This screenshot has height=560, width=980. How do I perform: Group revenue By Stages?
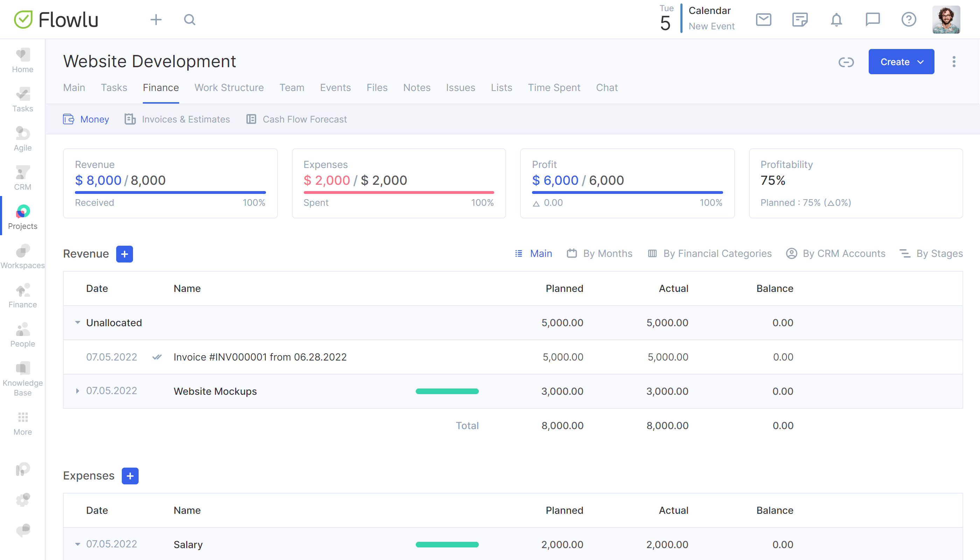tap(931, 253)
